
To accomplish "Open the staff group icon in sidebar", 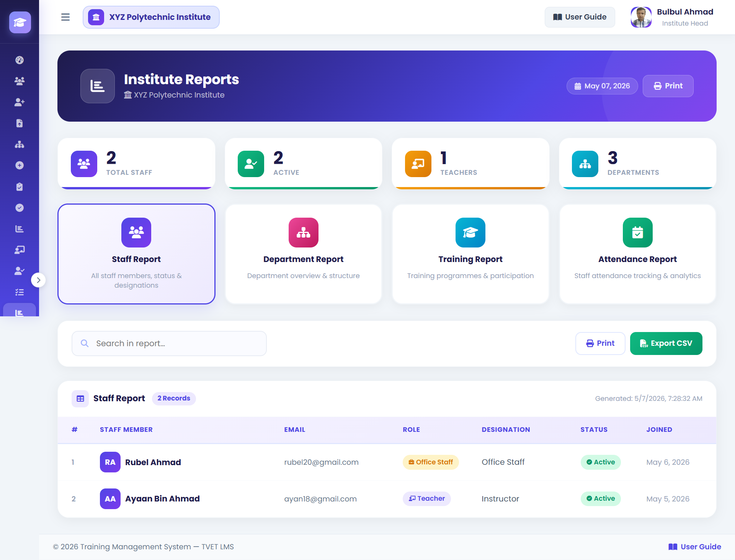I will [20, 81].
